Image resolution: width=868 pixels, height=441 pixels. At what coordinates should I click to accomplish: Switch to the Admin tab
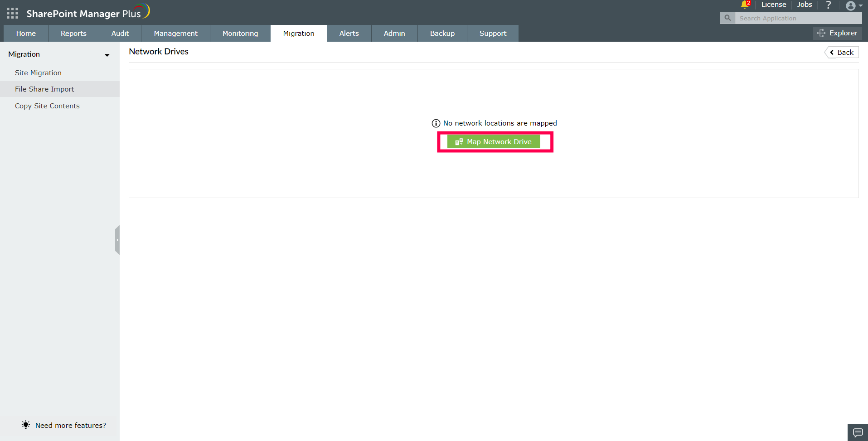tap(394, 34)
